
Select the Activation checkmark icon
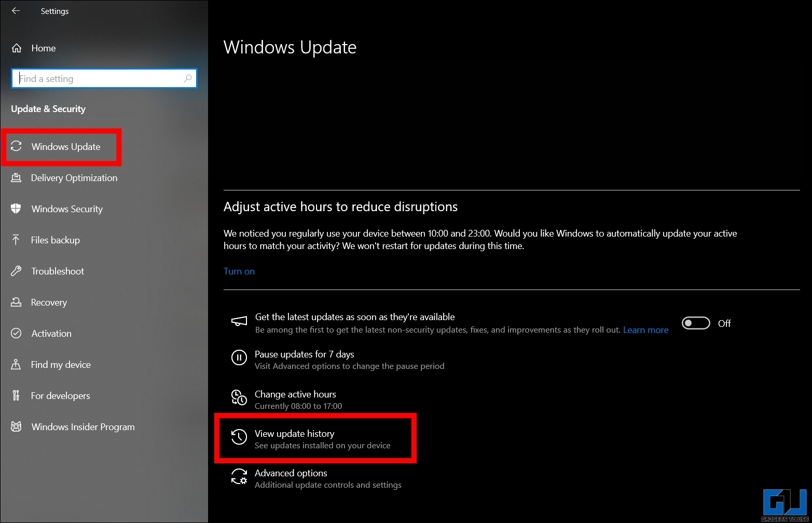point(16,333)
